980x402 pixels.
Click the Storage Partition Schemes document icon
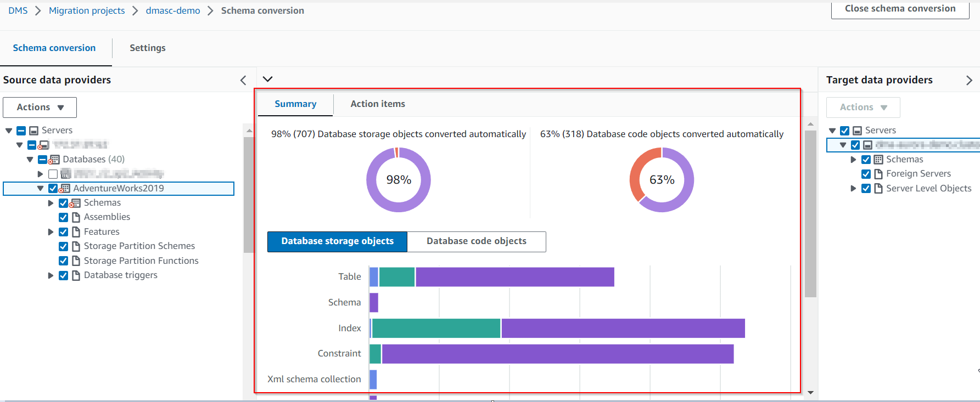coord(76,246)
